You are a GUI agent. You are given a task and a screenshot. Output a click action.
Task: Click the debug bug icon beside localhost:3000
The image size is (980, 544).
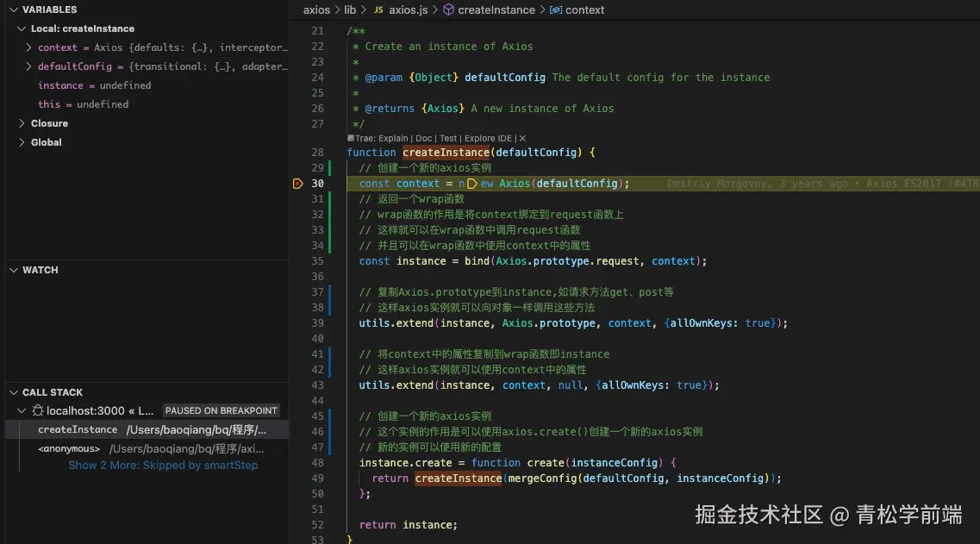point(38,411)
